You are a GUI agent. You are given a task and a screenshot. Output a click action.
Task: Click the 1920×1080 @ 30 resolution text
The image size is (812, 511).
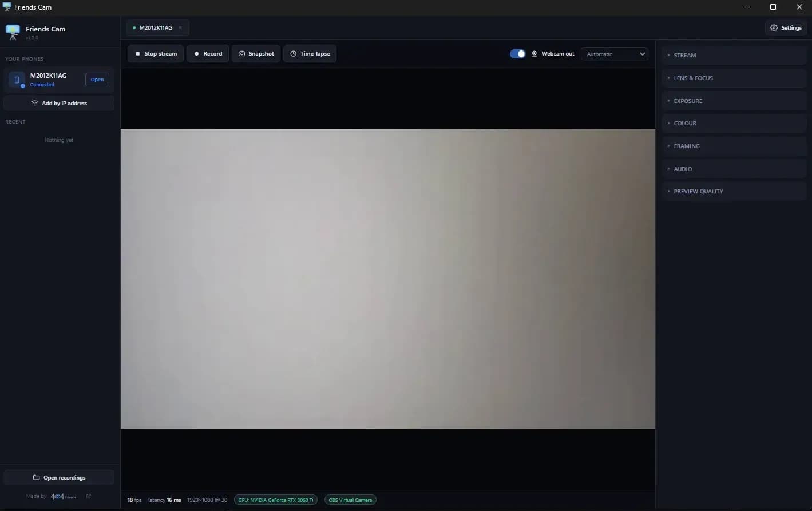coord(207,500)
